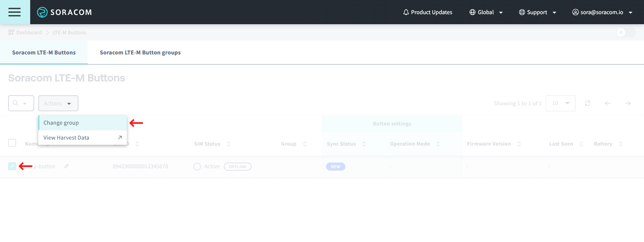Click the edit pencil beside button name
644x242 pixels.
[66, 166]
